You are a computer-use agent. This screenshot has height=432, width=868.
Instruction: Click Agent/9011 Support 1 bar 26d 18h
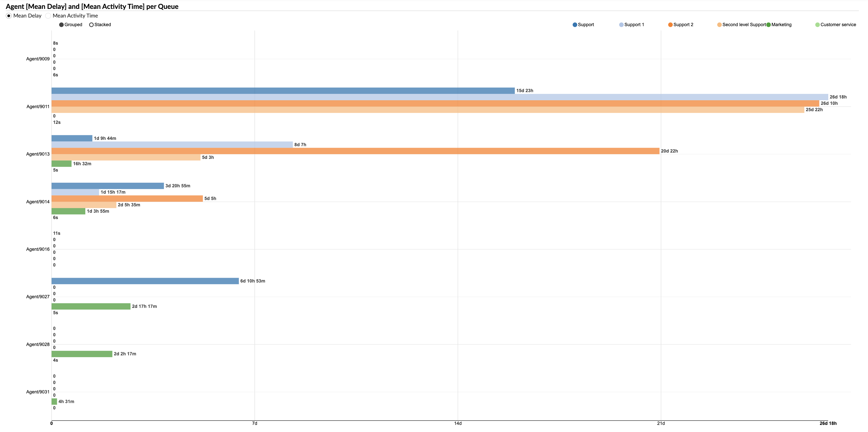click(x=440, y=97)
